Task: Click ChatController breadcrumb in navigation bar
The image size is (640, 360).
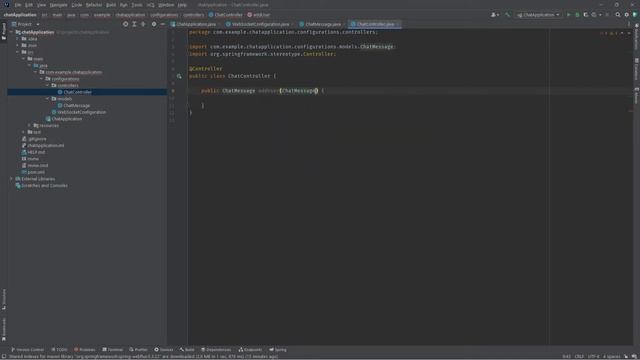Action: [x=226, y=15]
